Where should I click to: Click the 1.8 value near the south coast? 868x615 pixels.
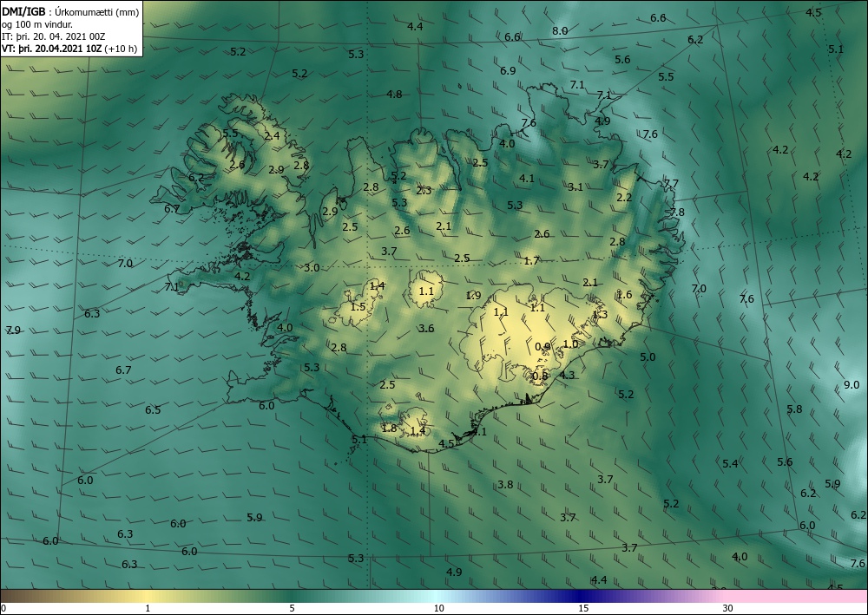389,428
